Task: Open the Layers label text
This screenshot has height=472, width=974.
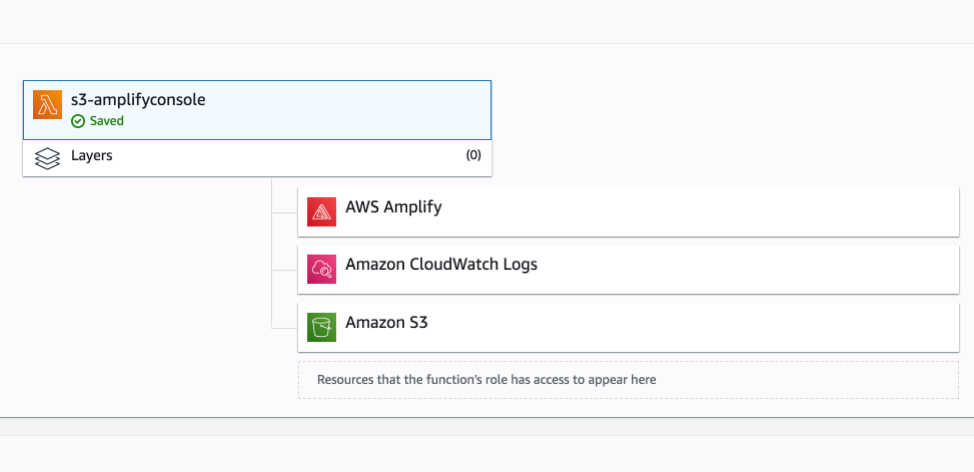Action: (92, 156)
